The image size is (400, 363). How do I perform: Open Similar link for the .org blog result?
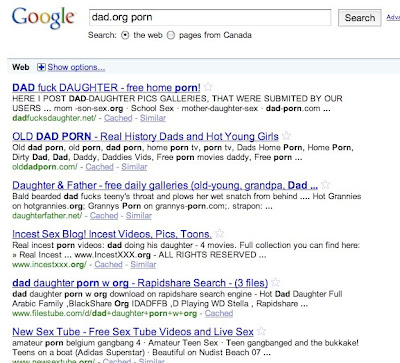(x=143, y=264)
